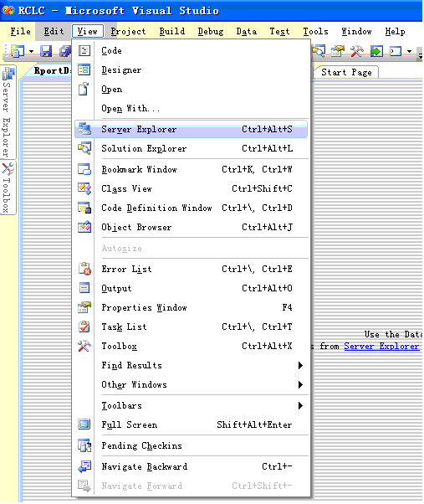The image size is (424, 504).
Task: Select Server Explorer menu entry
Action: point(191,129)
